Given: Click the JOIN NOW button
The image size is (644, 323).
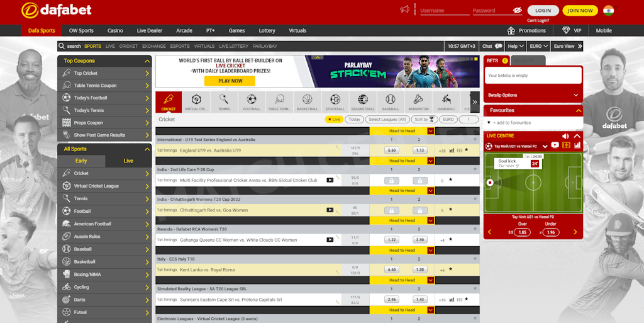Looking at the screenshot, I should tap(580, 10).
